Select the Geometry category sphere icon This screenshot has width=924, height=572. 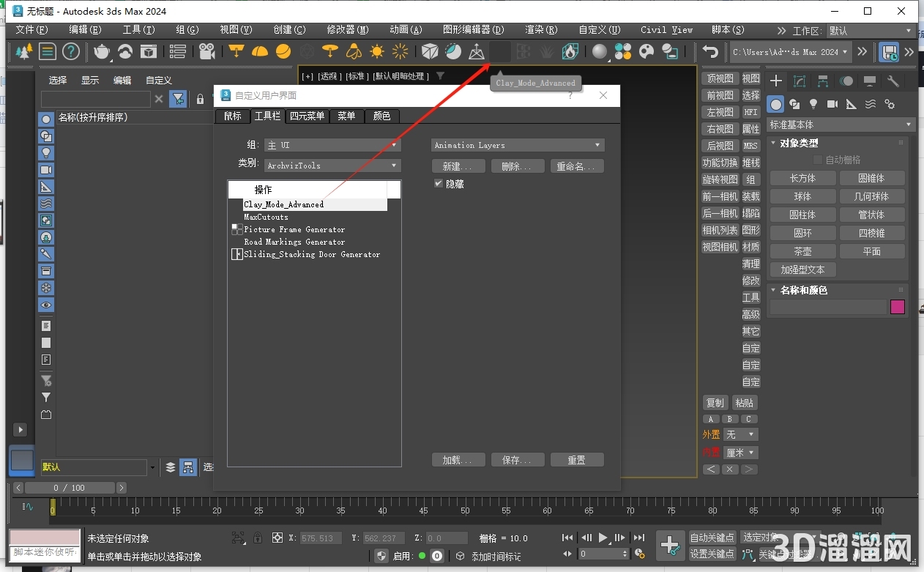coord(776,104)
